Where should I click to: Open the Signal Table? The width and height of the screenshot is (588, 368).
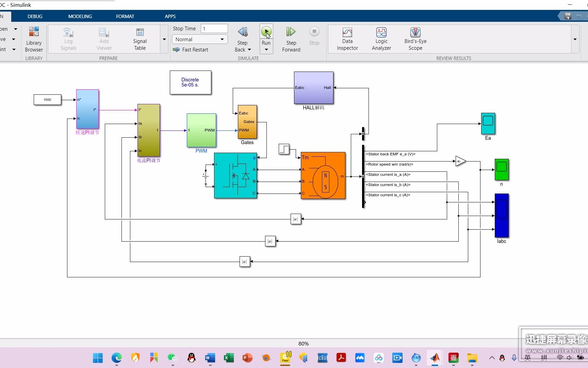(140, 37)
